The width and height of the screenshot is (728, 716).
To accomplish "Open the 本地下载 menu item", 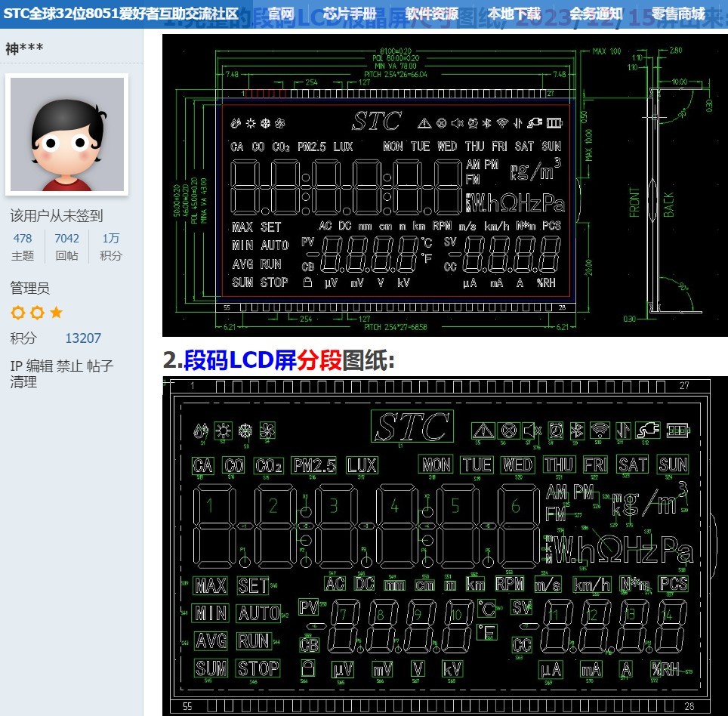I will (x=514, y=14).
